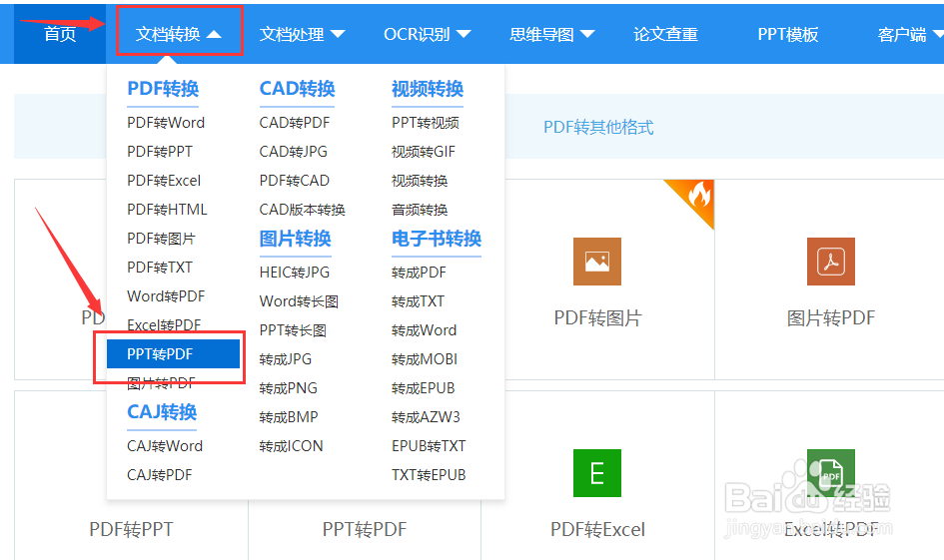The image size is (944, 560).
Task: Select ebook 转成AZW3 entry
Action: point(426,417)
